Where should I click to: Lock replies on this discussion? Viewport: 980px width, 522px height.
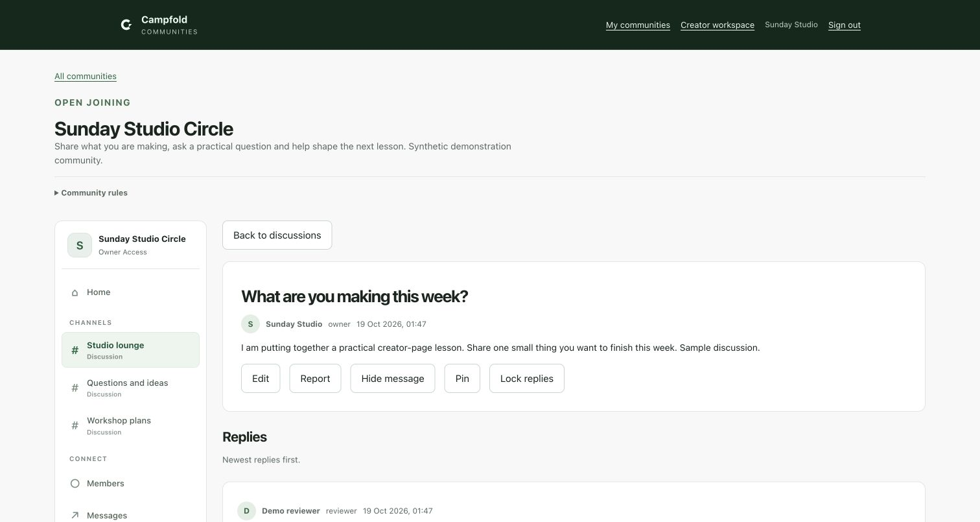527,379
